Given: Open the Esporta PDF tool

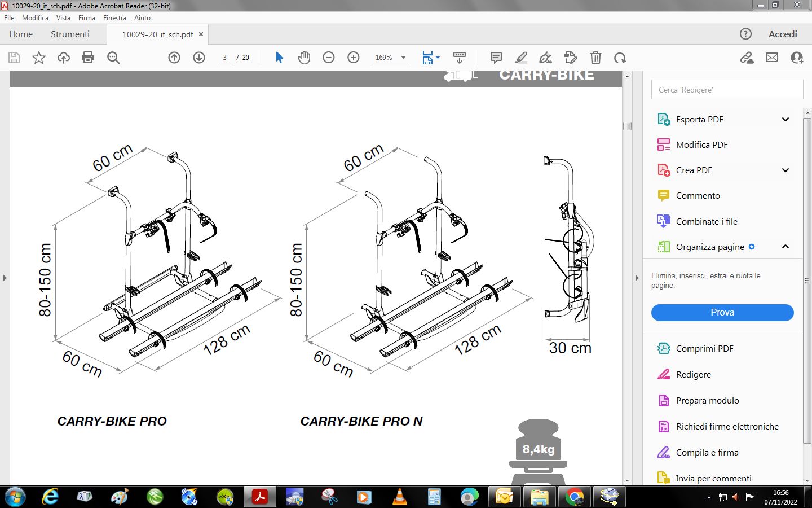Looking at the screenshot, I should [699, 119].
